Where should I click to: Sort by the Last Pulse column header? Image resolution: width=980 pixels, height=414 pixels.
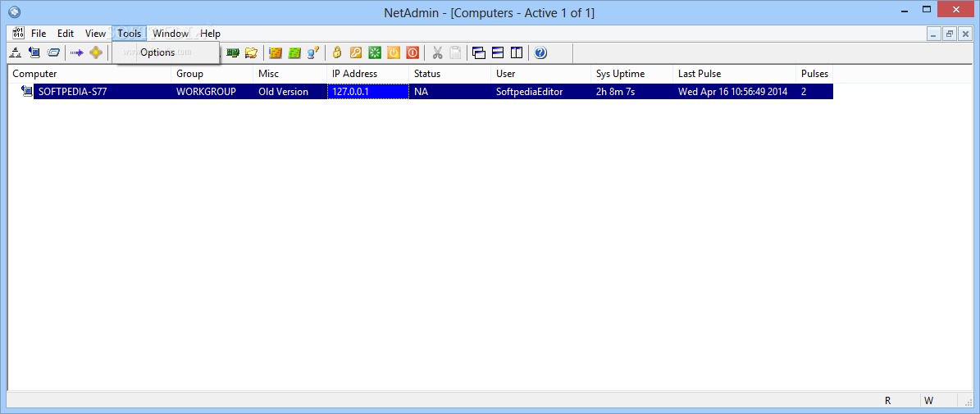(x=734, y=74)
